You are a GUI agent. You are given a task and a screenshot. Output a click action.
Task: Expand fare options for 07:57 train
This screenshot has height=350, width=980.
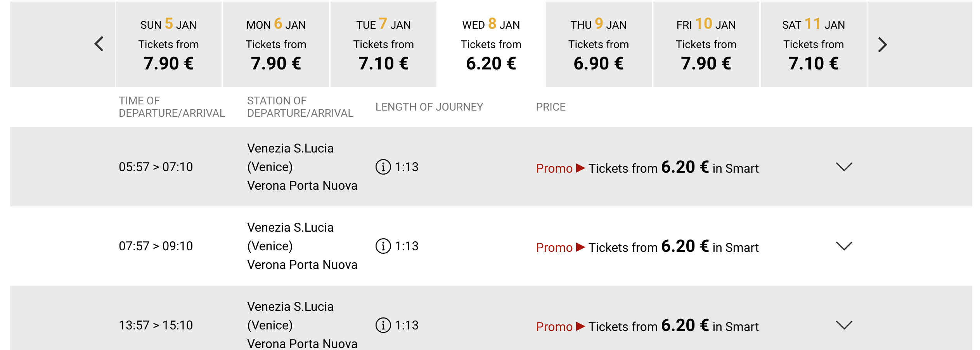point(844,246)
